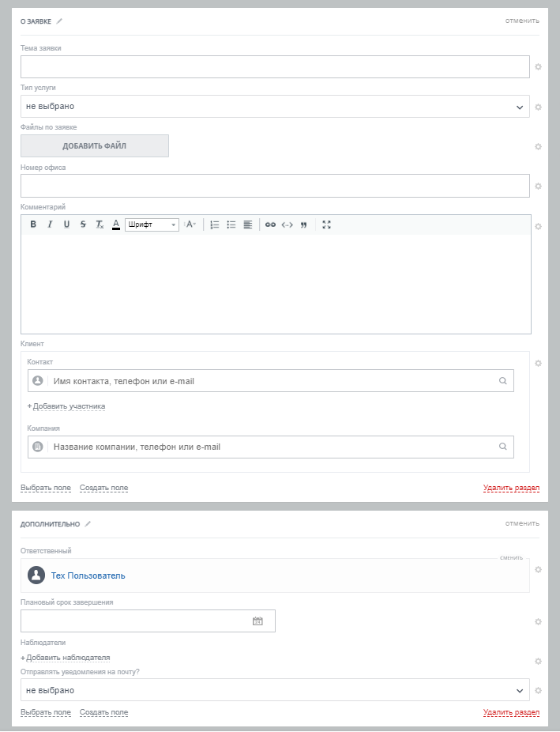Click Удалить раздел in the О заявке section

511,489
